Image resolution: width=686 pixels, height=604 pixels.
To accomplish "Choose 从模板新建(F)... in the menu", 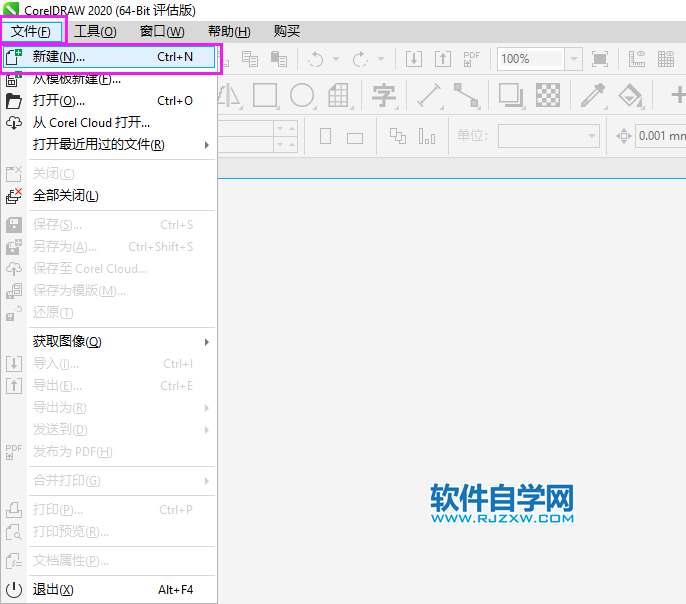I will click(x=109, y=79).
